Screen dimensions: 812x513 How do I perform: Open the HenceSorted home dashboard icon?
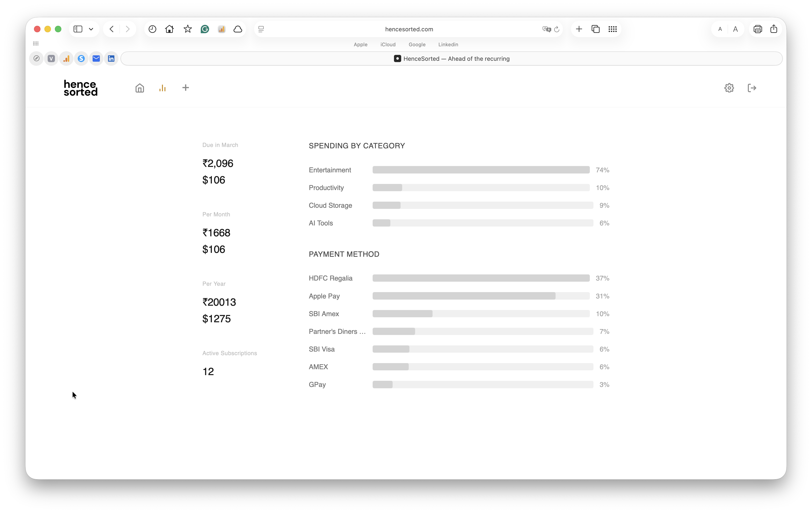(139, 88)
